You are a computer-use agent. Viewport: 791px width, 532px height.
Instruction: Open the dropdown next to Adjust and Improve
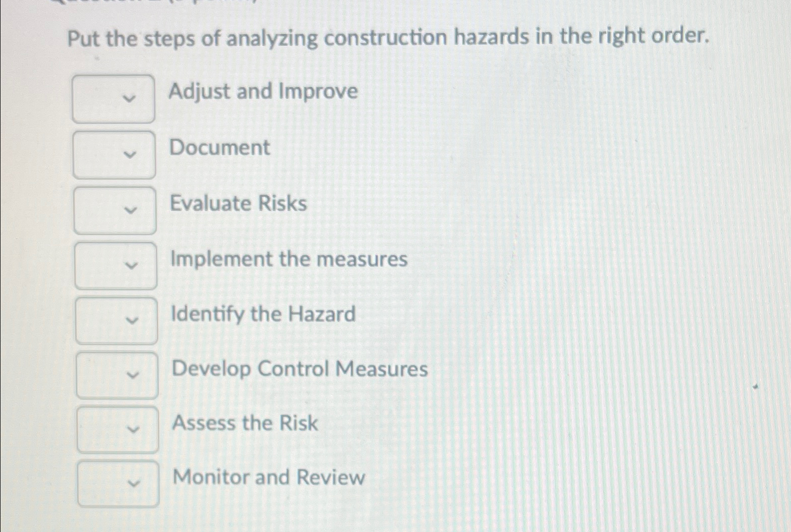(113, 98)
